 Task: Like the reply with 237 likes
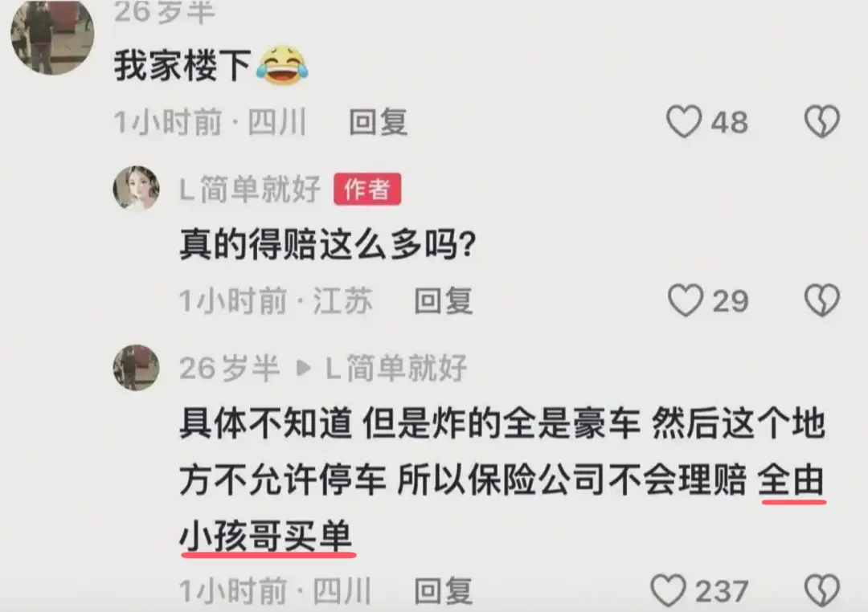click(668, 591)
